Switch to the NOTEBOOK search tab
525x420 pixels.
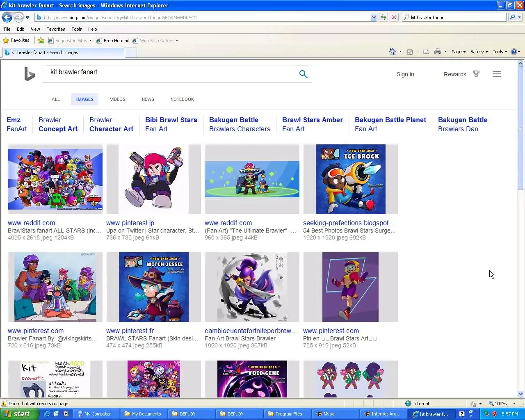click(x=183, y=99)
